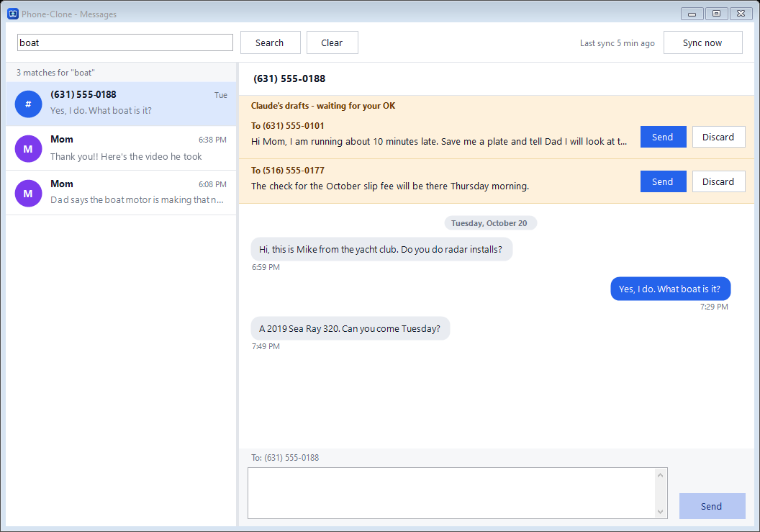Click the Phone-Clone app icon in title bar
Image resolution: width=760 pixels, height=532 pixels.
[x=13, y=14]
